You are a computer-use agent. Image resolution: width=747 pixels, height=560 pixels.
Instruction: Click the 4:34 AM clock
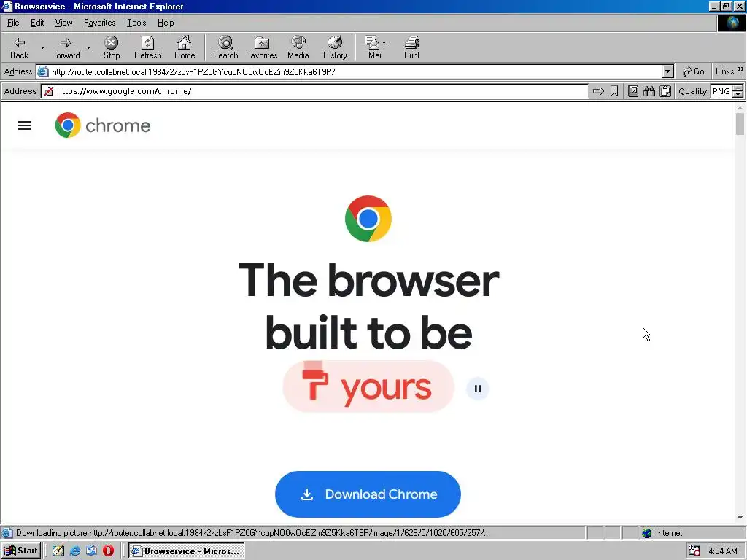(x=723, y=551)
